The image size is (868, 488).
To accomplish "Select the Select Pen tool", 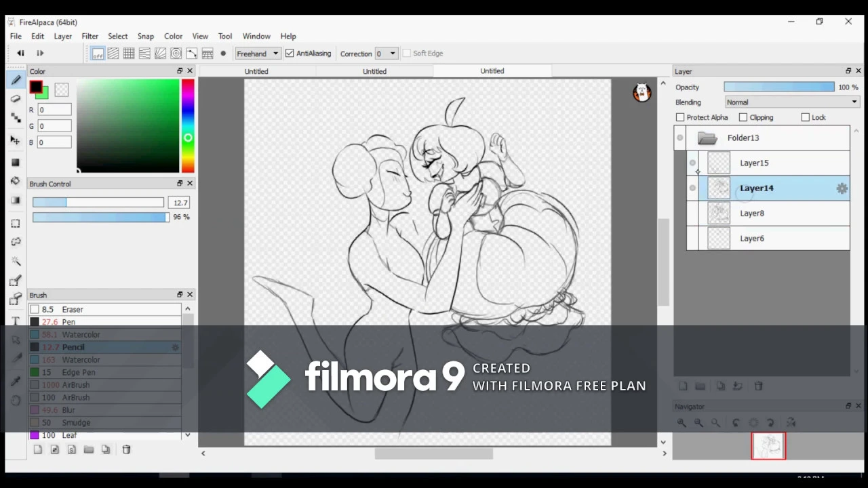I will coord(16,280).
